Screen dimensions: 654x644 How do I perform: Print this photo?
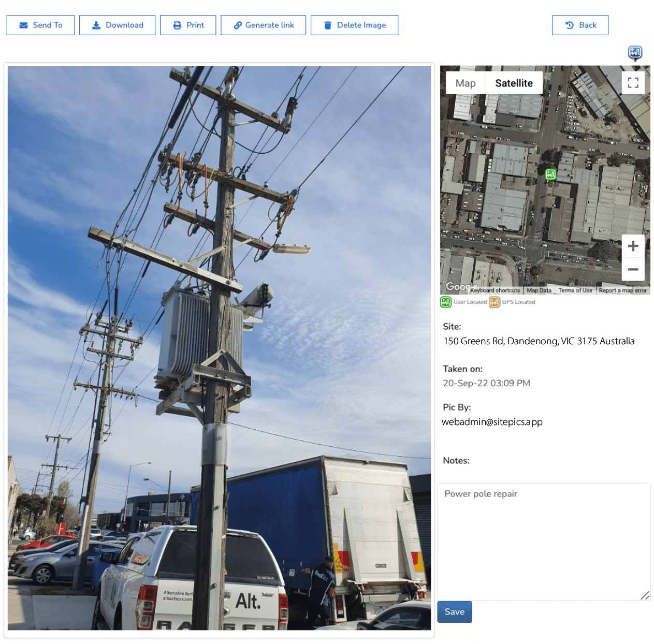point(188,25)
